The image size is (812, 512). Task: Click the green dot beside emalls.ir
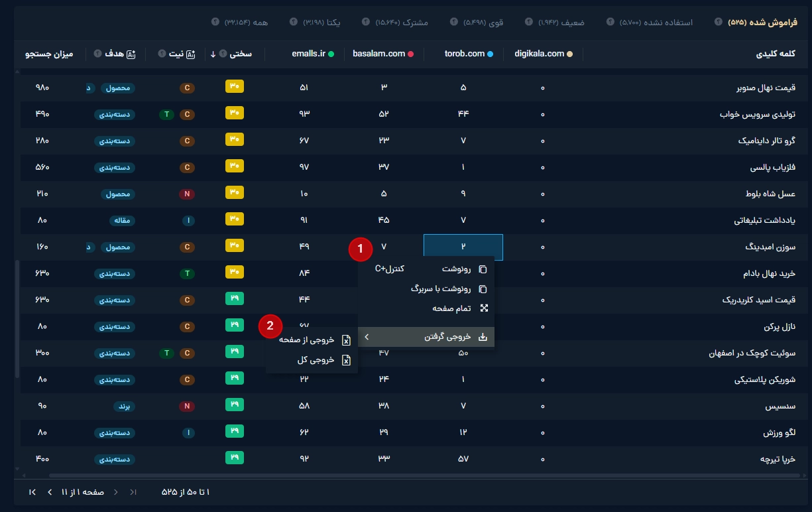[331, 54]
